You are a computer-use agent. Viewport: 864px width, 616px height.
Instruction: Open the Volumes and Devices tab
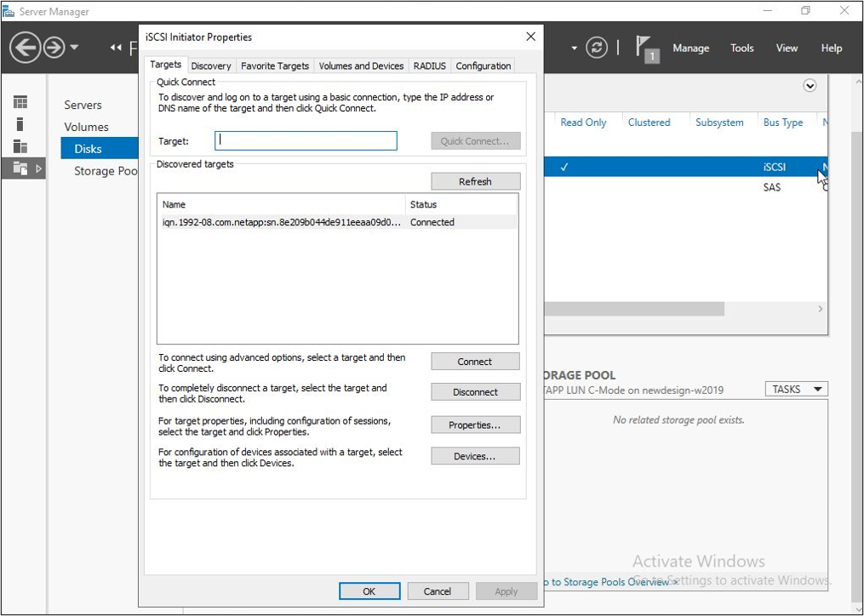(x=361, y=66)
